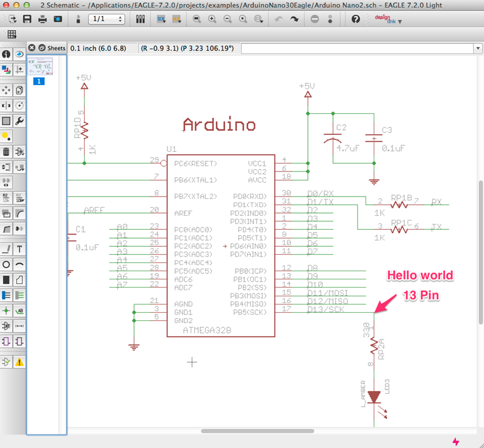
Task: Click the Stop command button
Action: click(315, 19)
